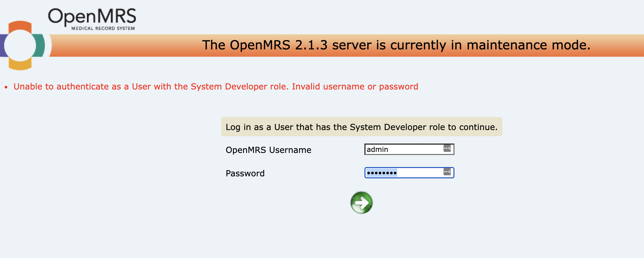Focus the OpenMRS Username input field

[409, 149]
